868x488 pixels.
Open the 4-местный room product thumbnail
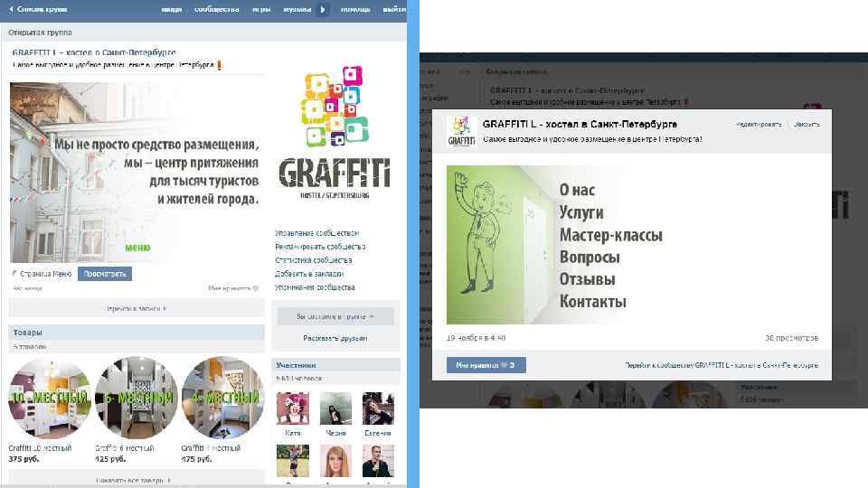pos(223,398)
